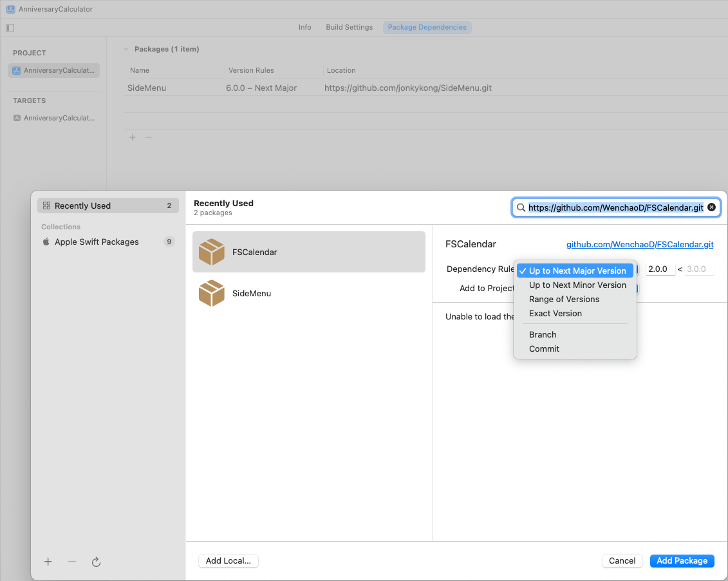Click the Recently Used grid icon
This screenshot has height=581, width=728.
click(46, 205)
